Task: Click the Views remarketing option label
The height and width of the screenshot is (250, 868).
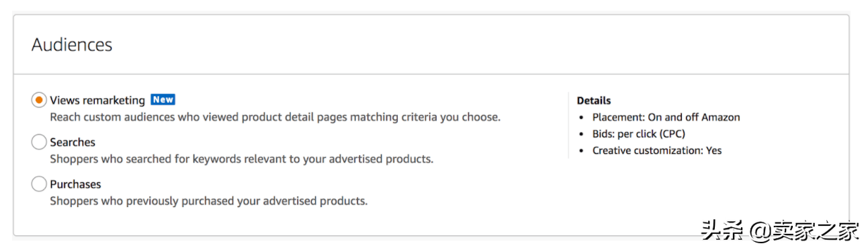Action: pyautogui.click(x=97, y=100)
